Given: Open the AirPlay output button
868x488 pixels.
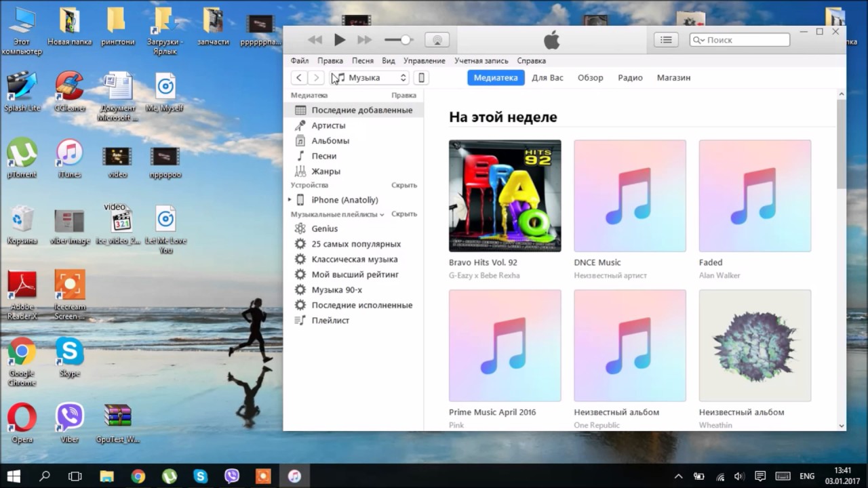Looking at the screenshot, I should coord(437,40).
